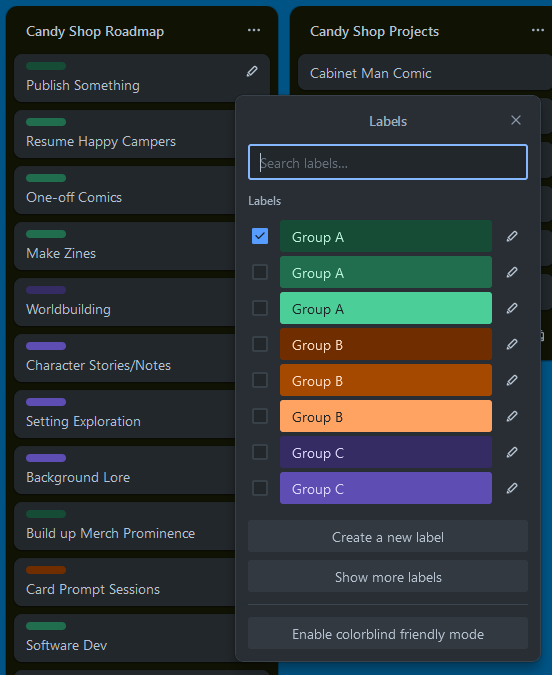
Task: Open Candy Shop Projects list actions menu
Action: [x=538, y=30]
